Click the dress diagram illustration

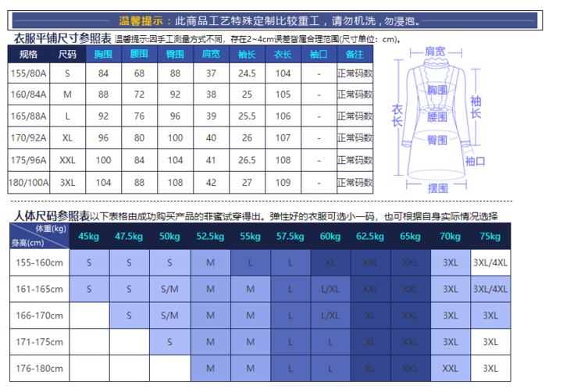(437, 117)
